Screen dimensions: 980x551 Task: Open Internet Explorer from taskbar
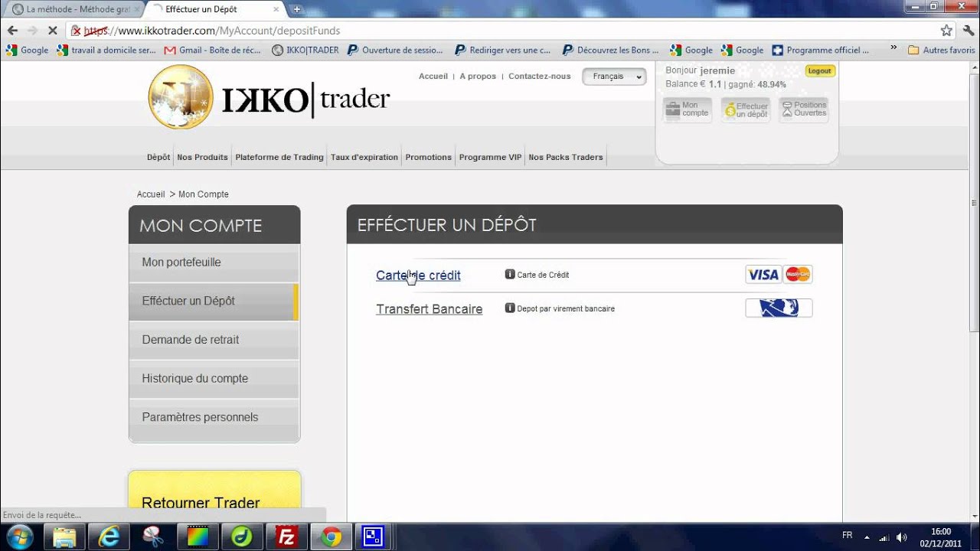click(109, 537)
